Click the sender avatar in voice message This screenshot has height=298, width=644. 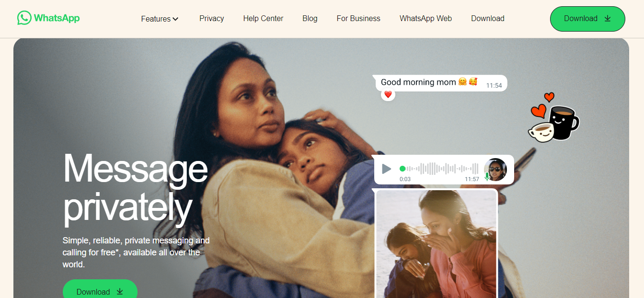[x=495, y=170]
